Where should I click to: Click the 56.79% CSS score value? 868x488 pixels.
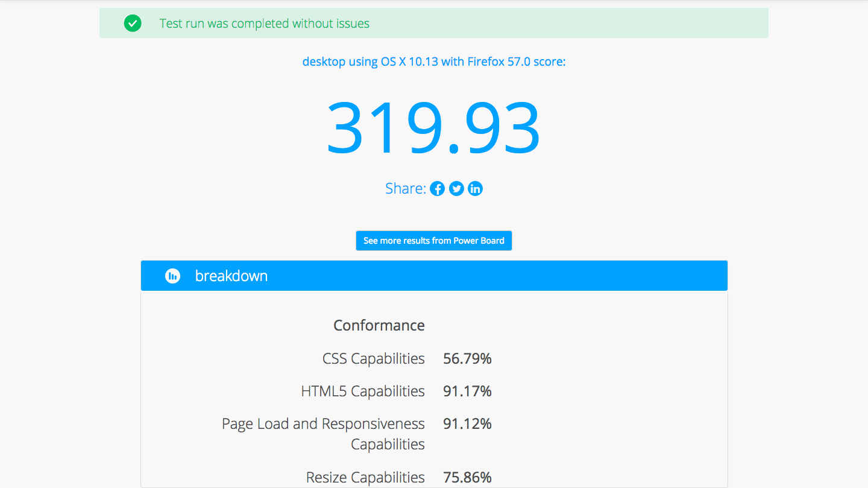click(x=467, y=359)
